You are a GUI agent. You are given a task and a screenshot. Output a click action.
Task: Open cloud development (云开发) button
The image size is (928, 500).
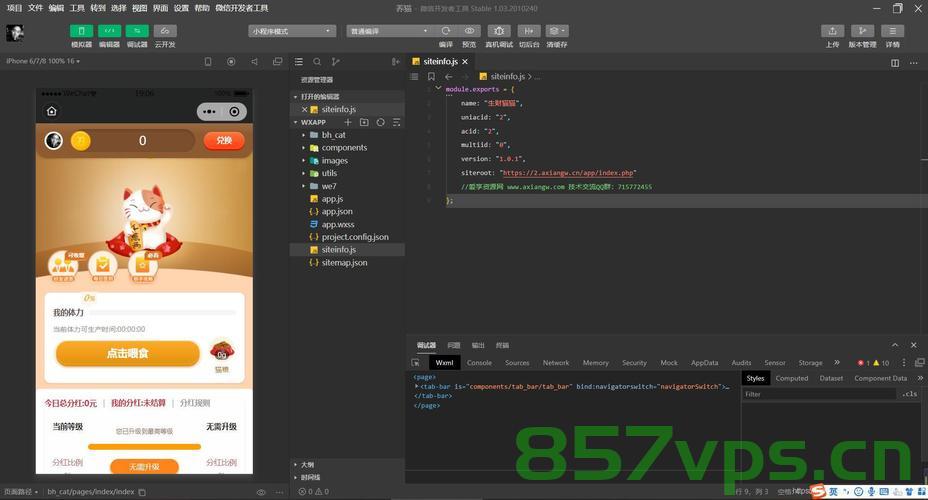[x=165, y=31]
